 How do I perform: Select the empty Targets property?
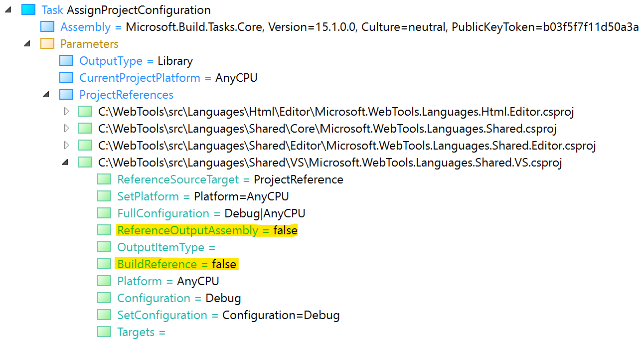pyautogui.click(x=141, y=332)
